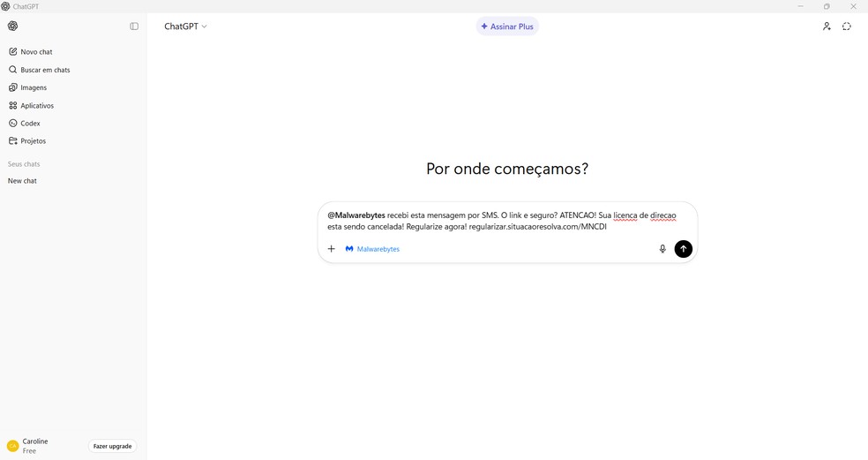Viewport: 868px width, 460px height.
Task: Open the Aplicativos section
Action: point(73,105)
